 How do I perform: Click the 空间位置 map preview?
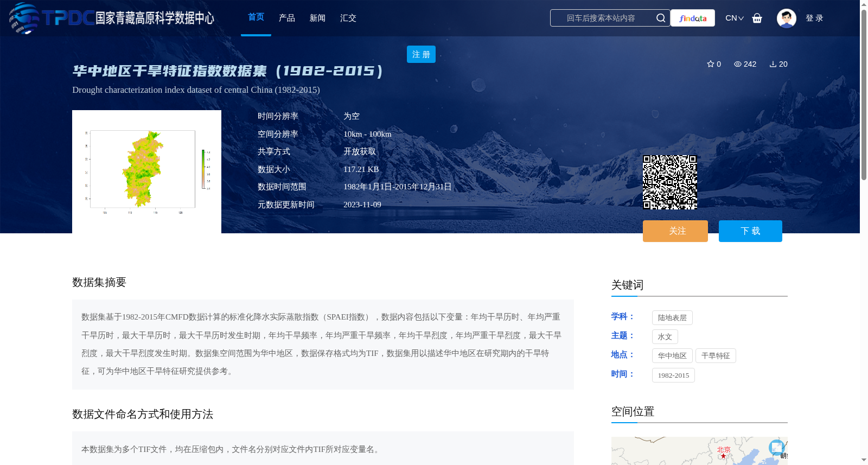699,451
